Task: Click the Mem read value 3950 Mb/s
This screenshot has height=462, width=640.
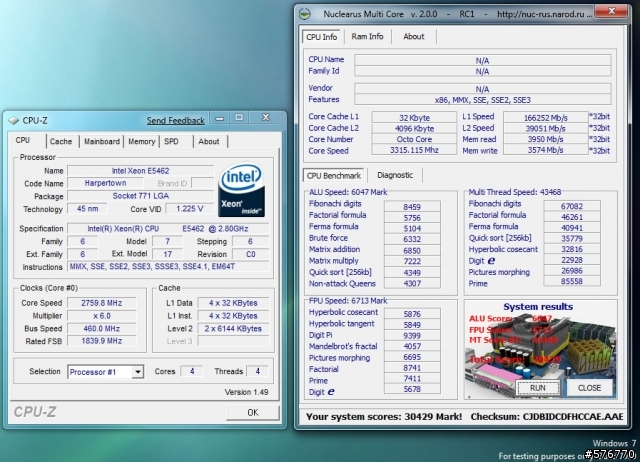Action: coord(546,139)
